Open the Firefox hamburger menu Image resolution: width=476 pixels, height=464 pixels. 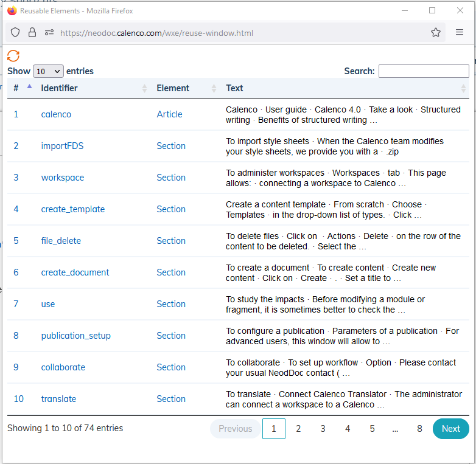coord(460,32)
